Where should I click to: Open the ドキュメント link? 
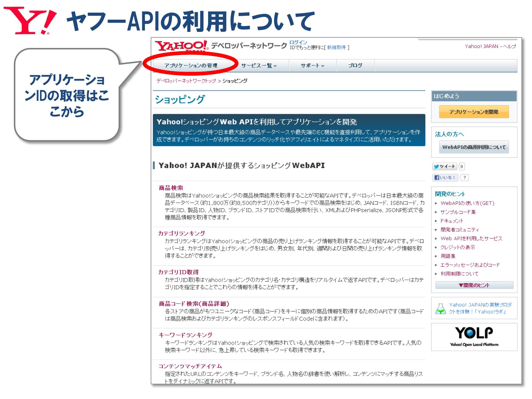[452, 221]
